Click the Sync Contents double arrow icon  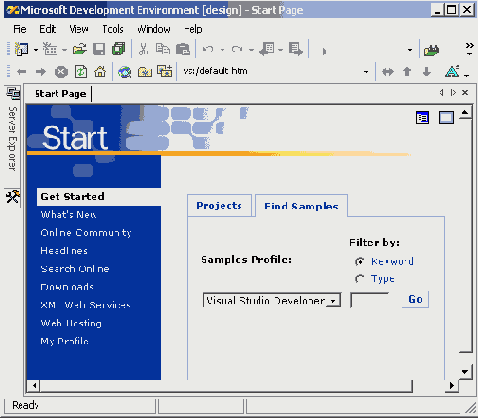pos(388,72)
